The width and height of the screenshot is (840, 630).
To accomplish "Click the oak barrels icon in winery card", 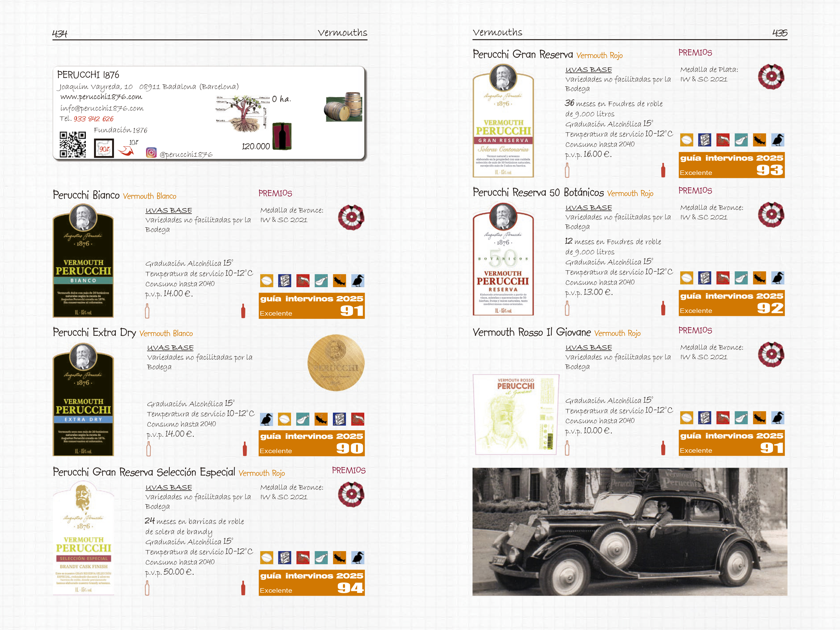I will [344, 107].
